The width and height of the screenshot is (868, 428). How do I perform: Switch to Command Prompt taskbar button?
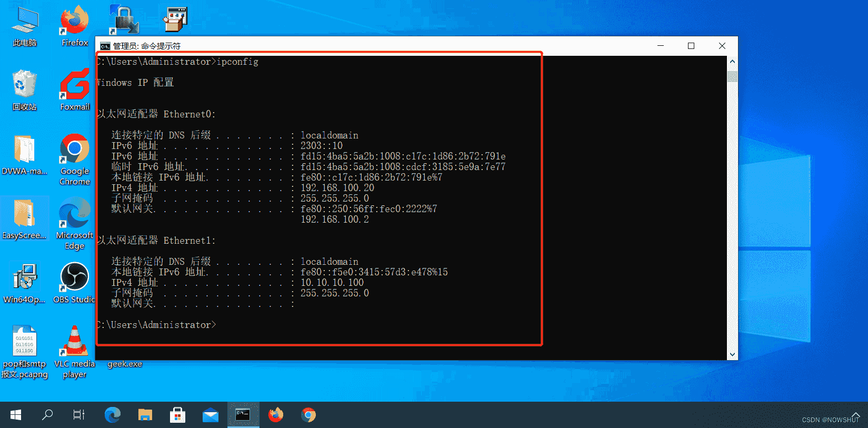(x=243, y=415)
